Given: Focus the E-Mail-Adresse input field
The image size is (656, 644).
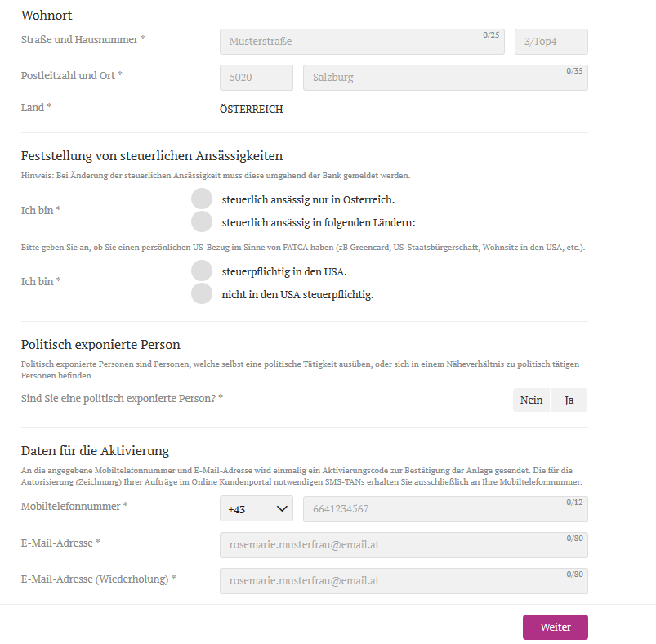Looking at the screenshot, I should (404, 545).
